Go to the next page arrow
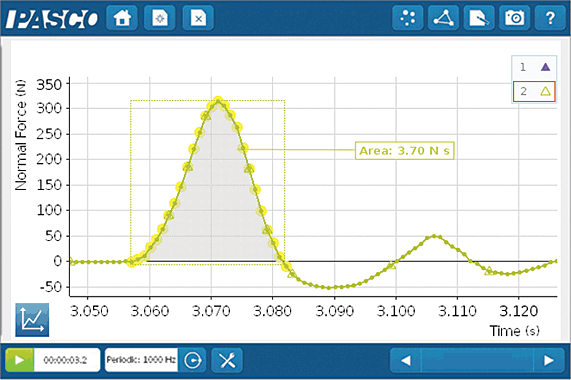571x380 pixels. (549, 360)
